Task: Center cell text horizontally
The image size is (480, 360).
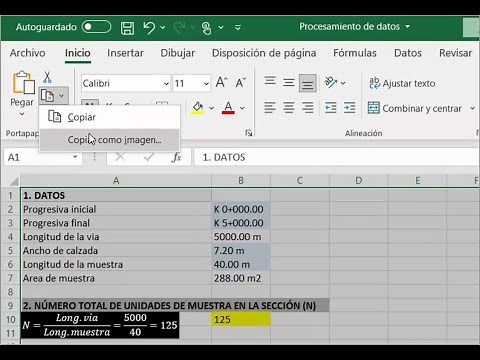Action: pos(289,108)
